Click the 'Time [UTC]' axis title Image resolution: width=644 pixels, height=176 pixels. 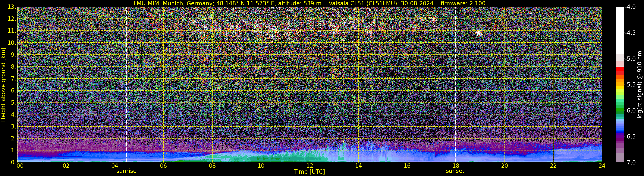[x=310, y=172]
